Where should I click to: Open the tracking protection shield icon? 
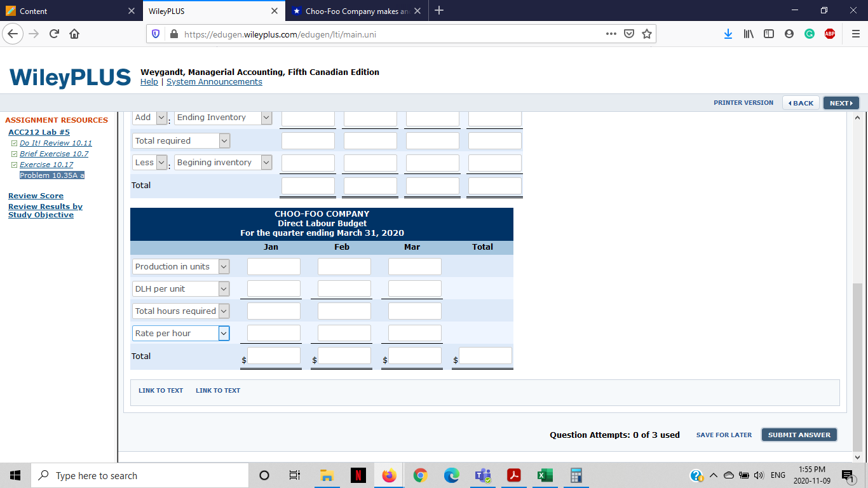click(x=156, y=33)
